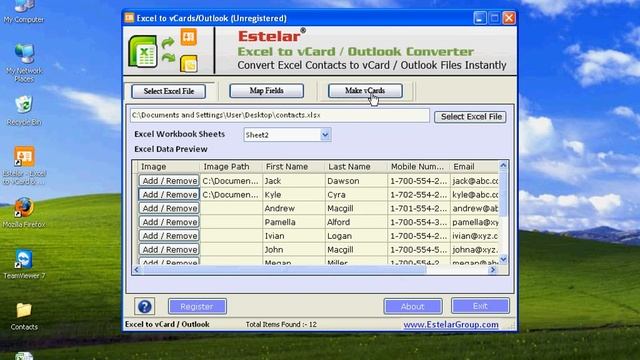
Task: Switch to the Select Excel File tab
Action: click(x=169, y=91)
